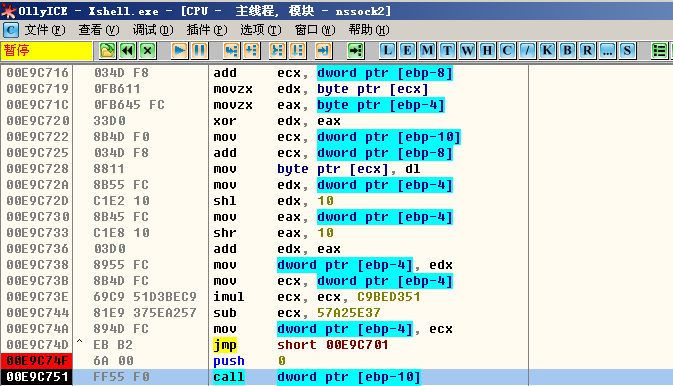Select the call dword ptr [ebp-10] instruction
The image size is (673, 386).
317,377
